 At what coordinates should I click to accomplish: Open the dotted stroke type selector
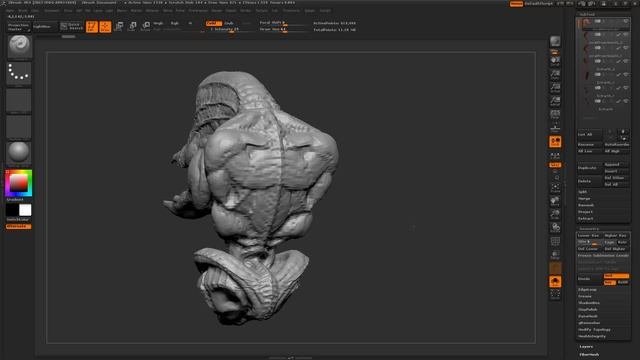tap(19, 73)
